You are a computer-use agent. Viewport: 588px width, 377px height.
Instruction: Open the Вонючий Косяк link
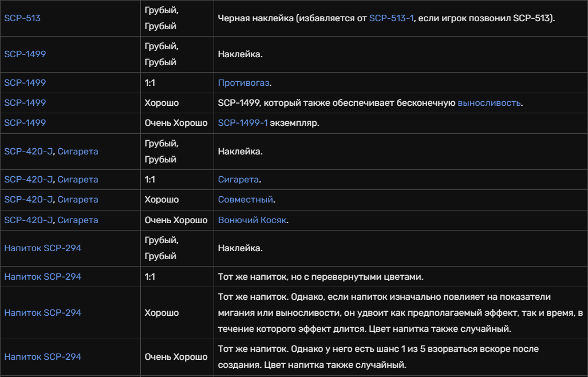(252, 220)
